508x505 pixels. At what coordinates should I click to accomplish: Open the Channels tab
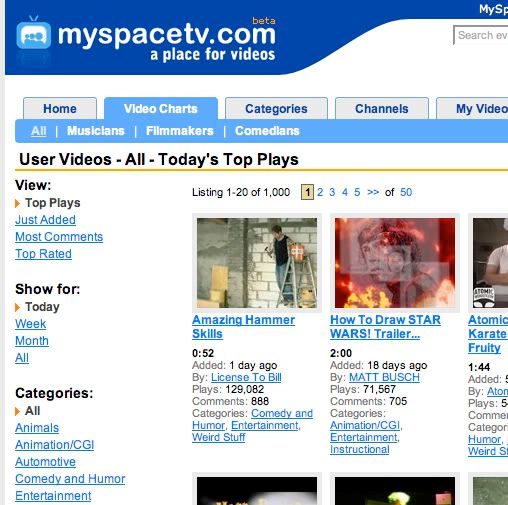[x=382, y=108]
